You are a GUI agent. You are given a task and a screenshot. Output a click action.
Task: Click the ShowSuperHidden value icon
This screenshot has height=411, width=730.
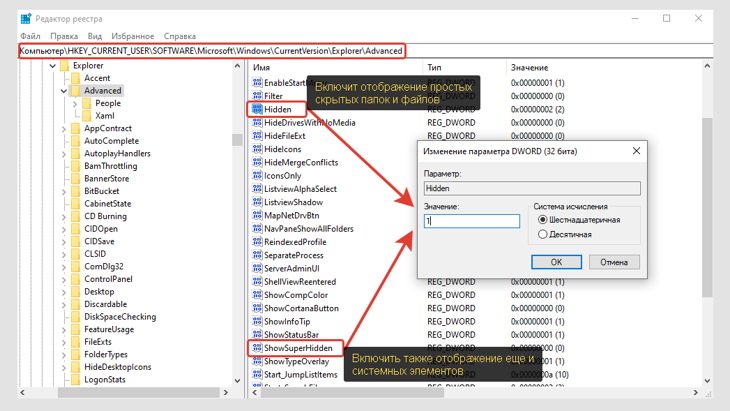(x=257, y=348)
